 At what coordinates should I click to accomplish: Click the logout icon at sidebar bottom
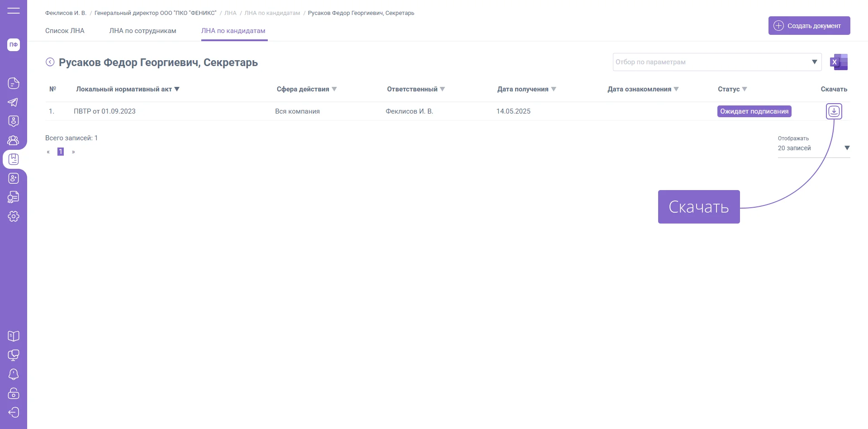point(14,412)
